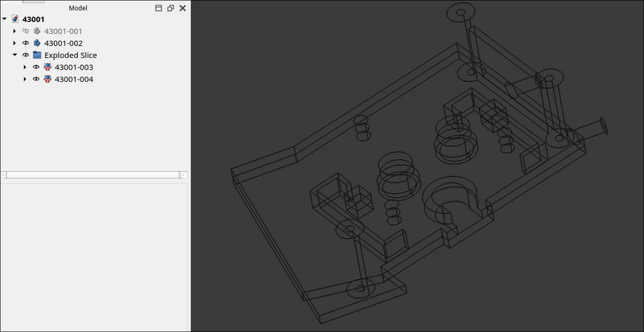The height and width of the screenshot is (332, 644).
Task: Select the Exploded Slice label
Action: (71, 55)
